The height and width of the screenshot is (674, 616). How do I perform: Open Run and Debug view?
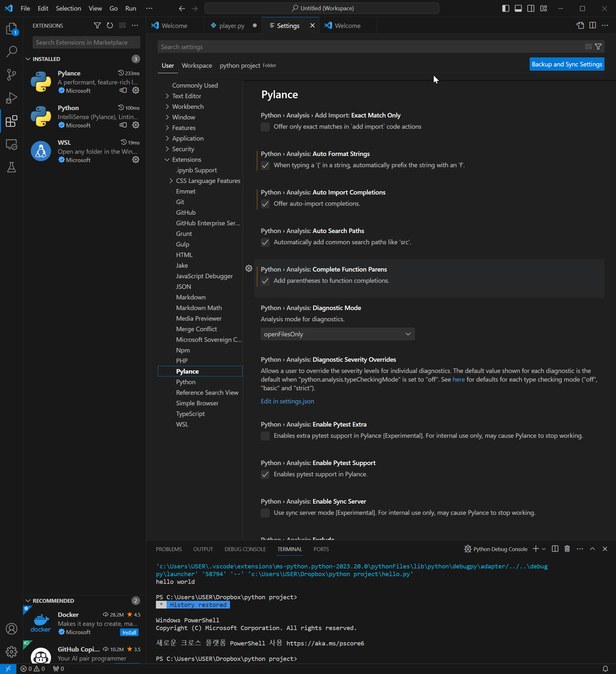(12, 98)
